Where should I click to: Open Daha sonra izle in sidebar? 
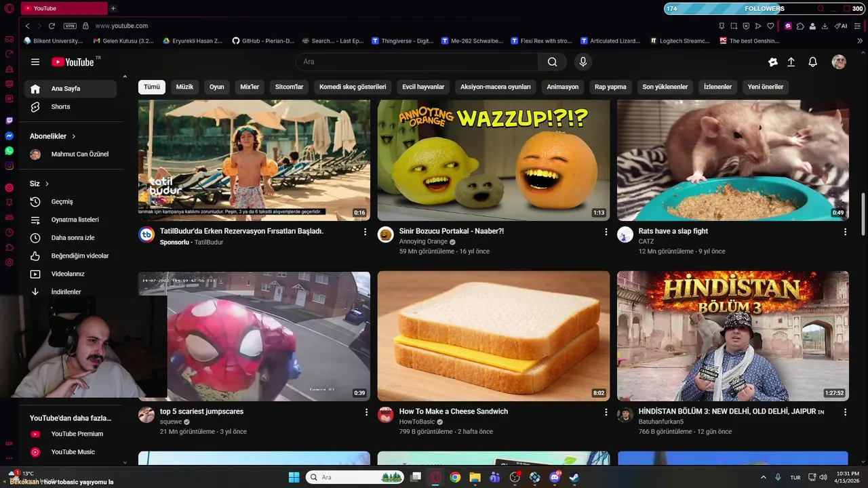click(x=71, y=238)
